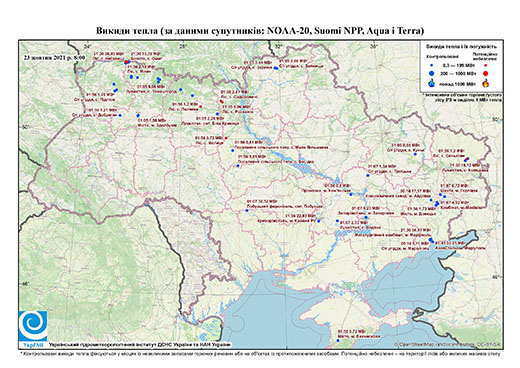Click the blue marker near м. Євпаторія
The height and width of the screenshot is (368, 520).
pyautogui.click(x=338, y=340)
